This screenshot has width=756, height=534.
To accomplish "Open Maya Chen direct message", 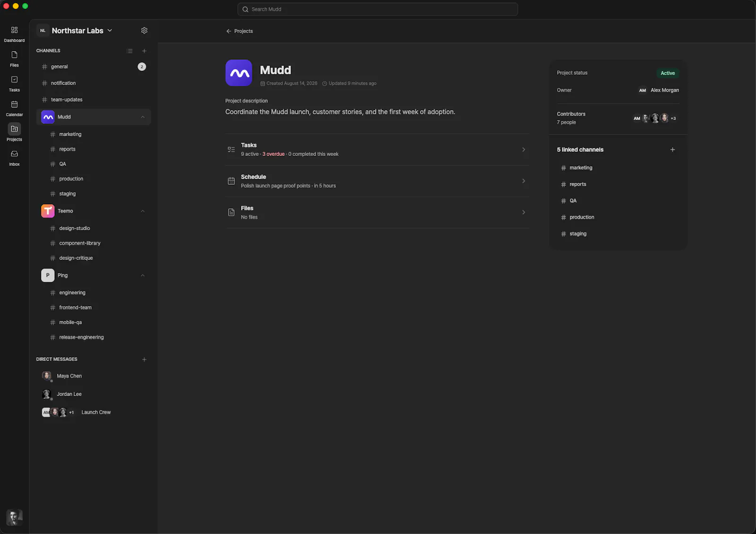I will coord(94,376).
